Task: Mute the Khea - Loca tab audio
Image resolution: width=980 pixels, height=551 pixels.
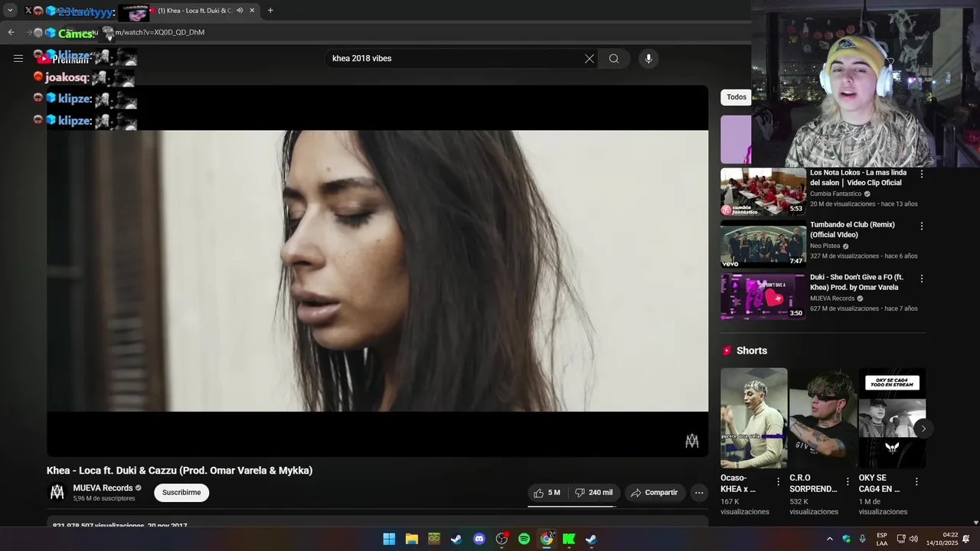Action: pyautogui.click(x=240, y=11)
